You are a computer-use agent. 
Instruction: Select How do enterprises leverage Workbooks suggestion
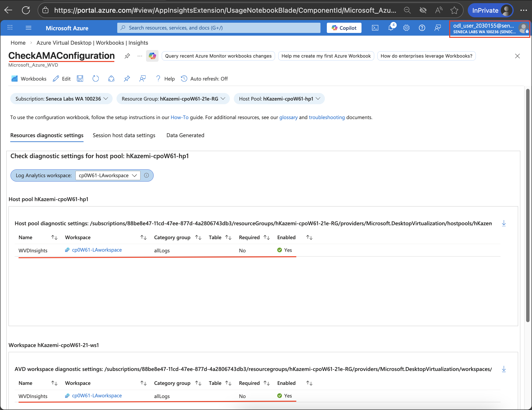coord(426,56)
